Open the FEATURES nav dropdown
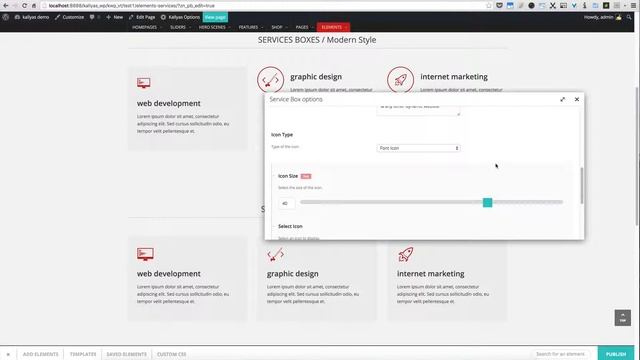The height and width of the screenshot is (360, 640). pos(251,27)
